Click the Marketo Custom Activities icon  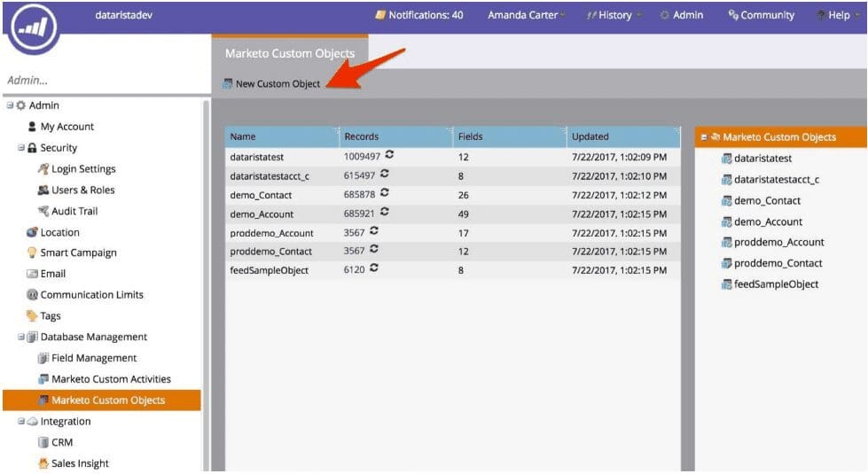[43, 379]
